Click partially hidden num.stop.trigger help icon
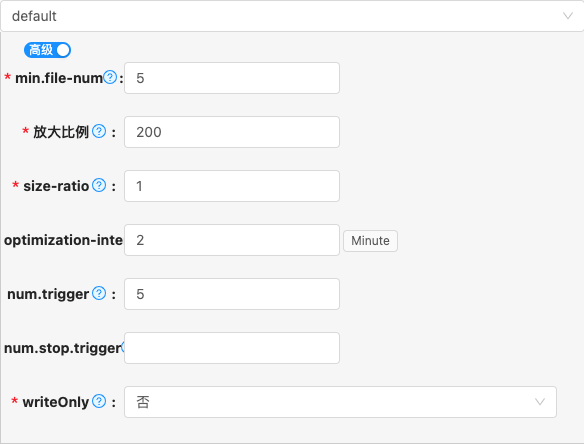The width and height of the screenshot is (584, 444). pyautogui.click(x=123, y=348)
